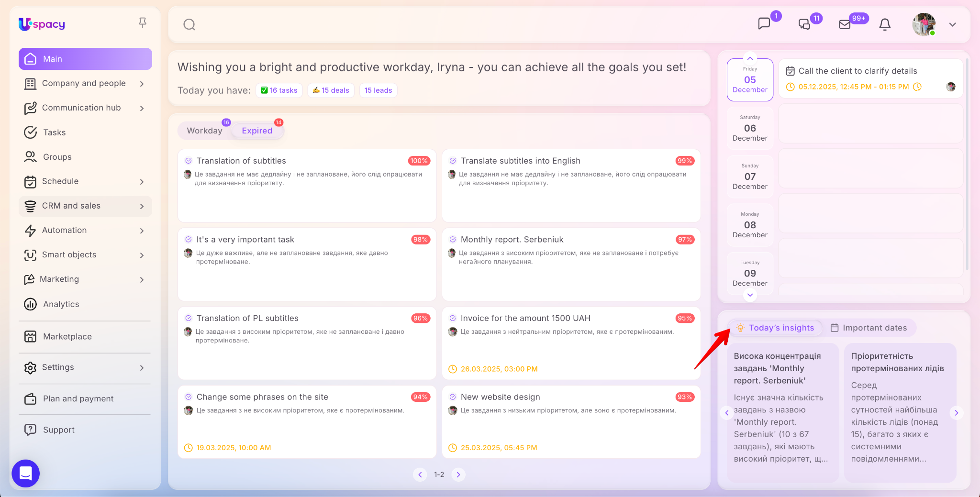Switch to the Workday tab

click(x=204, y=131)
